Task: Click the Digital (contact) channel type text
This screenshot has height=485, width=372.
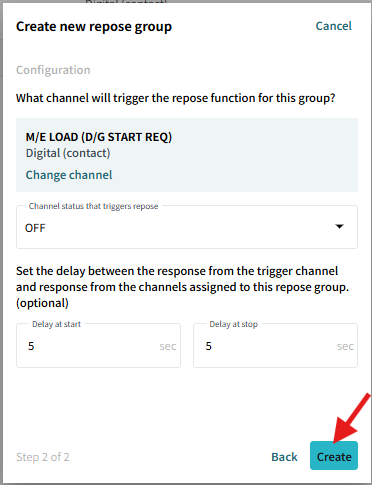Action: (x=68, y=153)
